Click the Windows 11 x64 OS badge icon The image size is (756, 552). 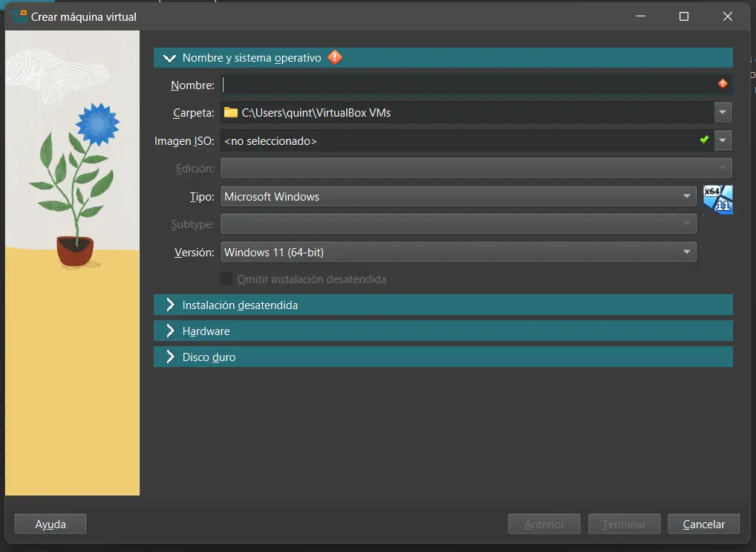point(717,199)
